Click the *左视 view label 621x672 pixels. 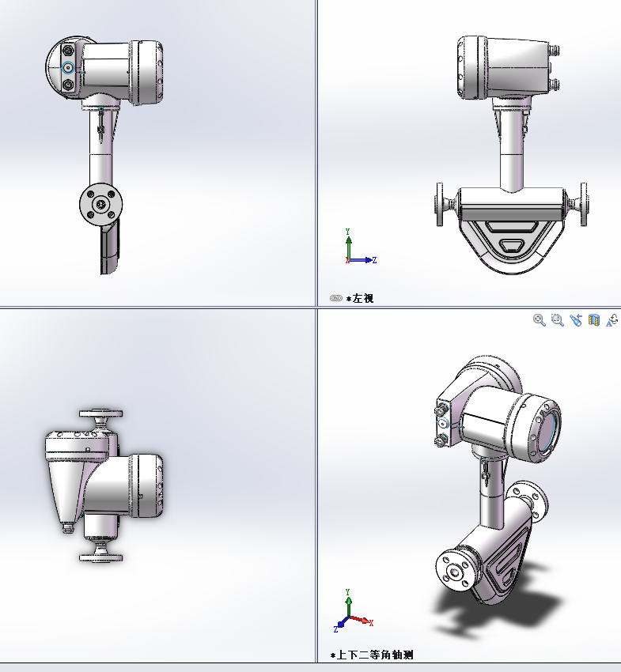tap(360, 298)
